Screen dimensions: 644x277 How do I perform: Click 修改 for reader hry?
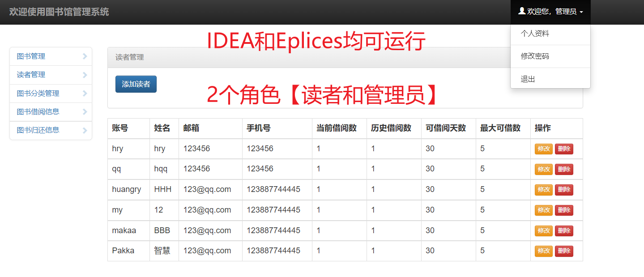[x=544, y=149]
